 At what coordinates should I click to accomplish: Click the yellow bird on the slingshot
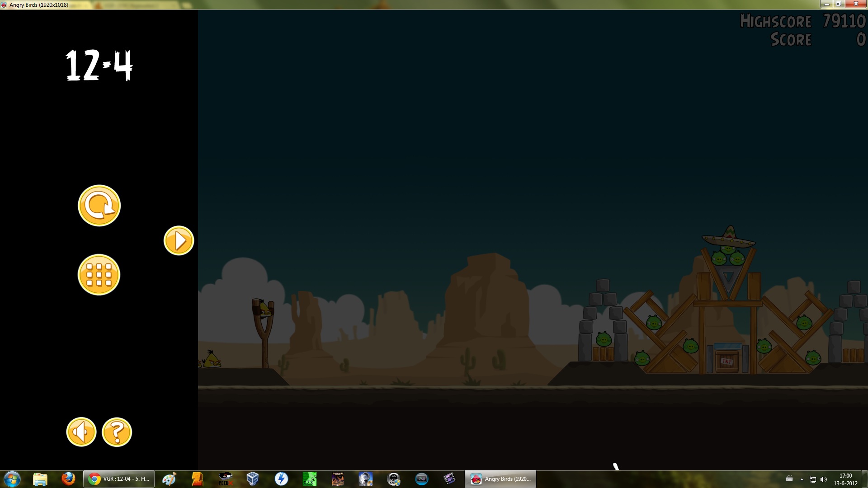[x=264, y=309]
